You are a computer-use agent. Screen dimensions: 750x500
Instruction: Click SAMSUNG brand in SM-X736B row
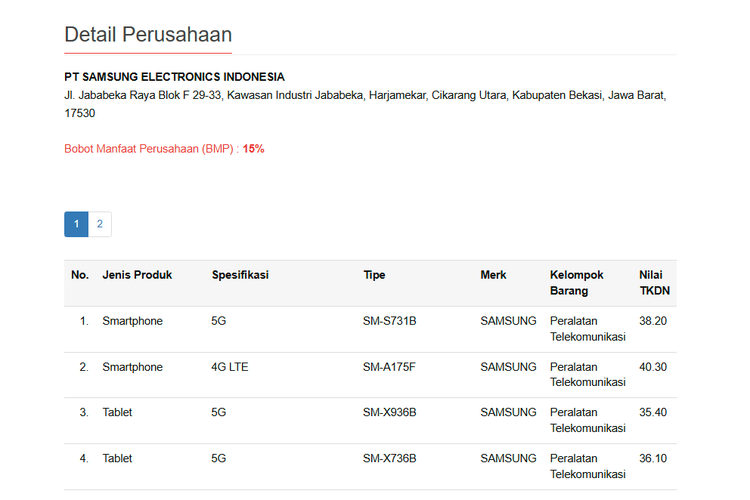(x=508, y=458)
